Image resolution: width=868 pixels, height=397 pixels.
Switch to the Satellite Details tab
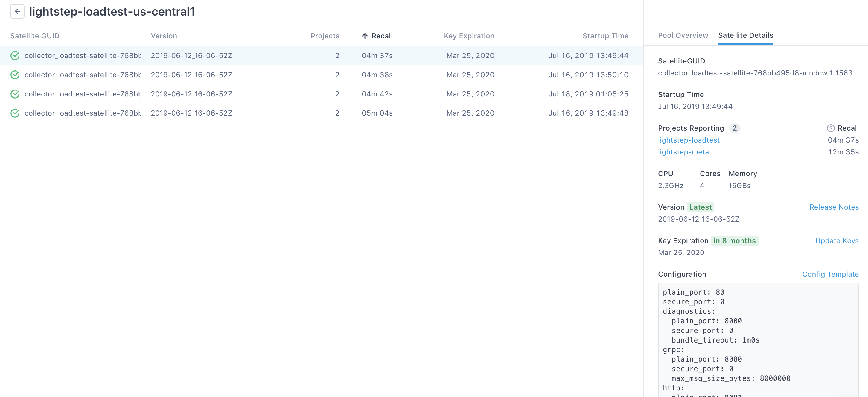pyautogui.click(x=746, y=35)
